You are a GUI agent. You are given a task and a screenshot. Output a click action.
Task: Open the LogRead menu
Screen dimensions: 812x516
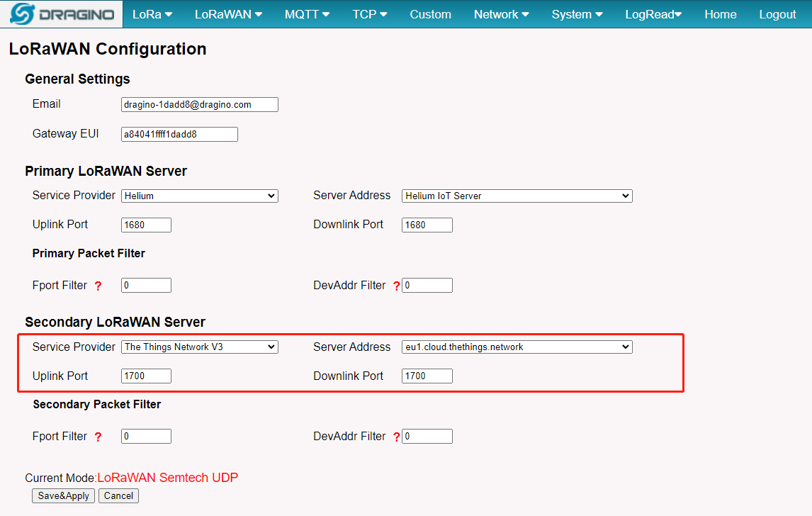pos(653,14)
